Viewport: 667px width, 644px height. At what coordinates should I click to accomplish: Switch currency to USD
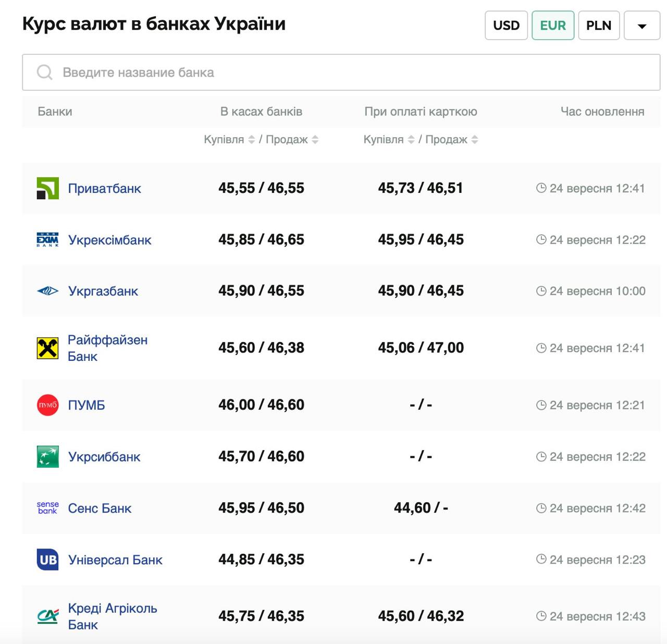pos(506,26)
